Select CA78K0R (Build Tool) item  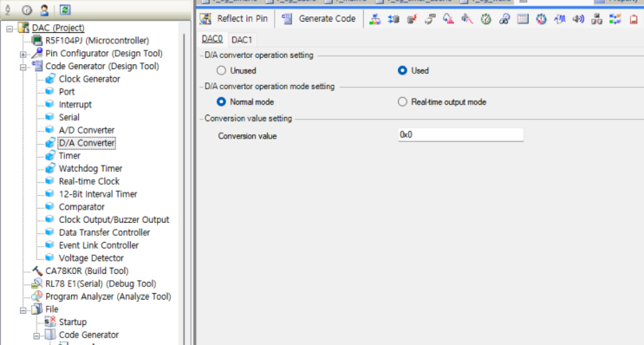87,270
